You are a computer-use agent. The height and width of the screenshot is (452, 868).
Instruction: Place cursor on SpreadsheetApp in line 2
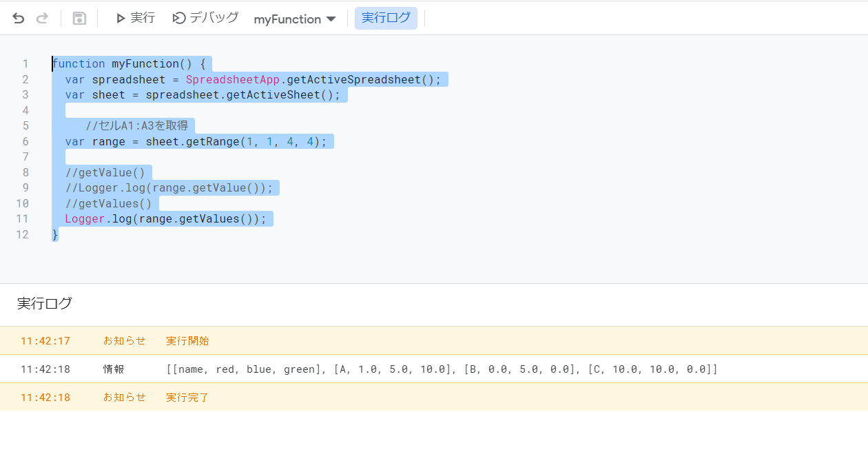tap(233, 80)
